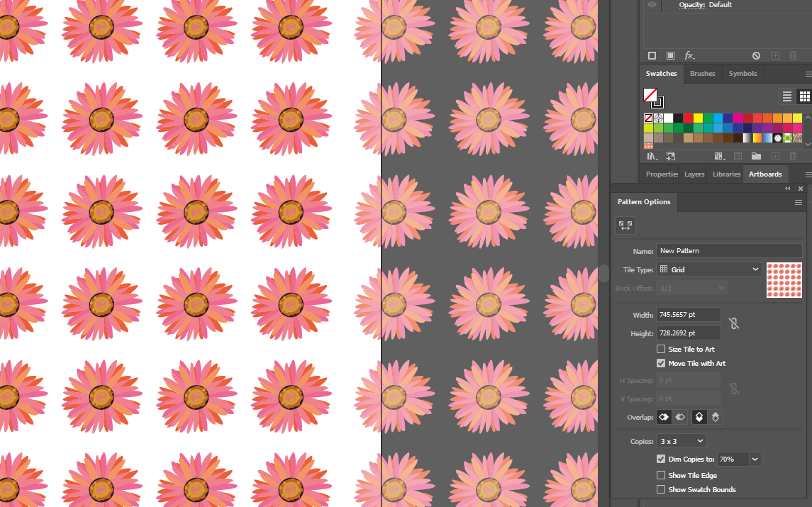
Task: Open the Pattern Options panel menu
Action: point(798,203)
